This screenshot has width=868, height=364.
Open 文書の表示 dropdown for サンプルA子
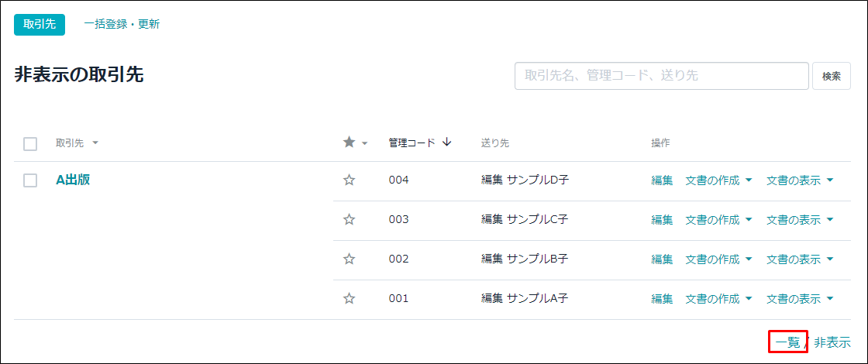(x=800, y=299)
